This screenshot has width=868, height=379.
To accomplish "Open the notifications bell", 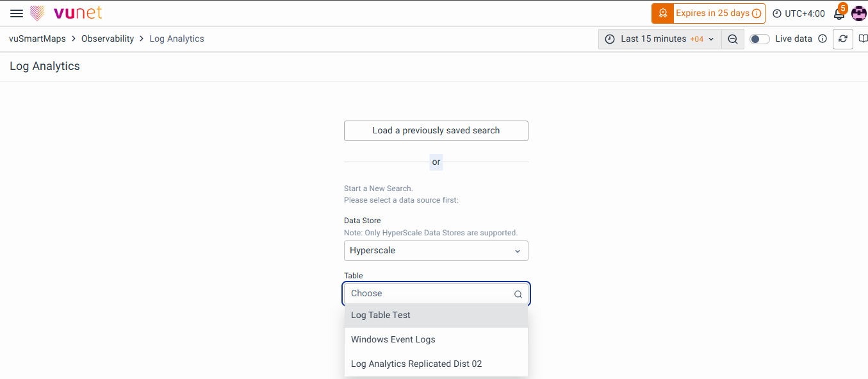I will (839, 13).
